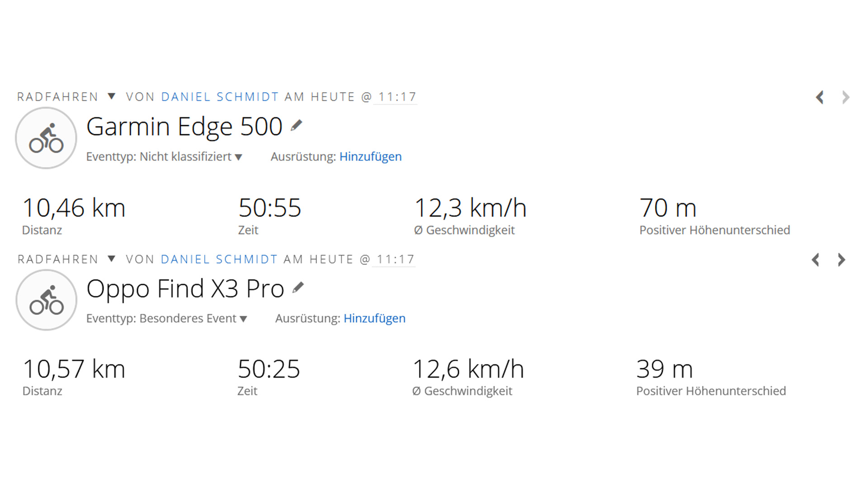The image size is (868, 488).
Task: Click Hinzufügen to add equipment for Garmin Edge 500
Action: [370, 156]
